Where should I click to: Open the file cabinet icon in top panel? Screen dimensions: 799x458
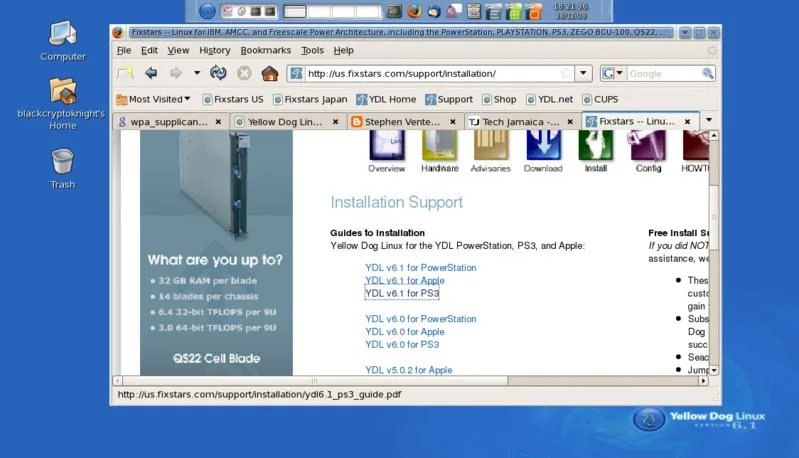click(x=474, y=11)
